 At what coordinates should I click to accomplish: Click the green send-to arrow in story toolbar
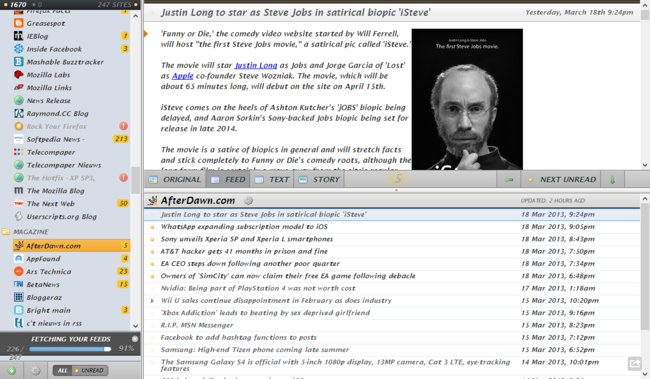tap(509, 180)
